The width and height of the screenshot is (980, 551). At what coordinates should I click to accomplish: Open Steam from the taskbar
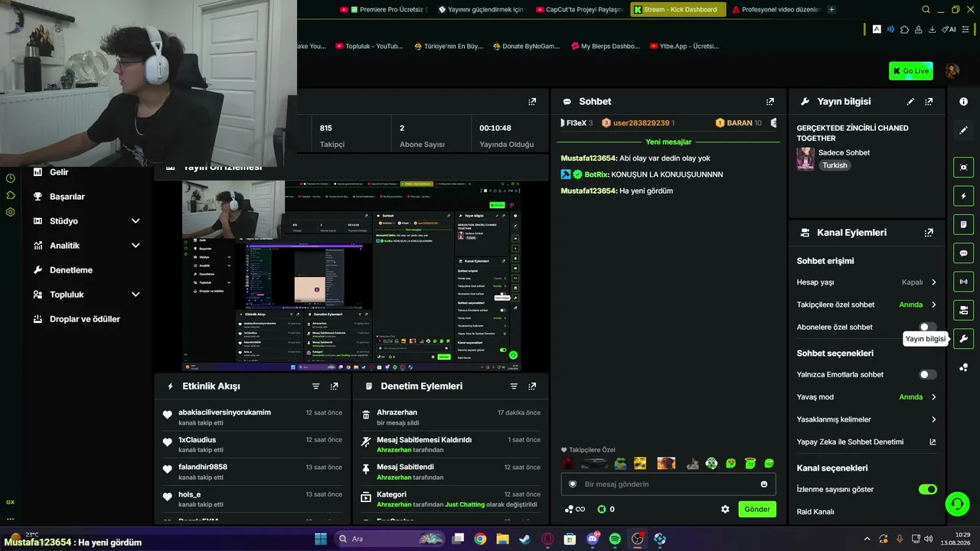click(x=525, y=539)
